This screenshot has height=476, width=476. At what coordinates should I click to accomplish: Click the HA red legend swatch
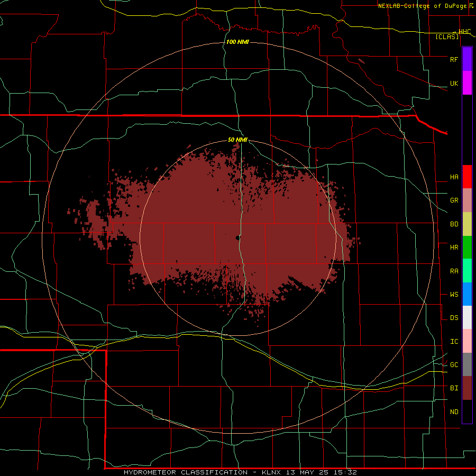467,177
